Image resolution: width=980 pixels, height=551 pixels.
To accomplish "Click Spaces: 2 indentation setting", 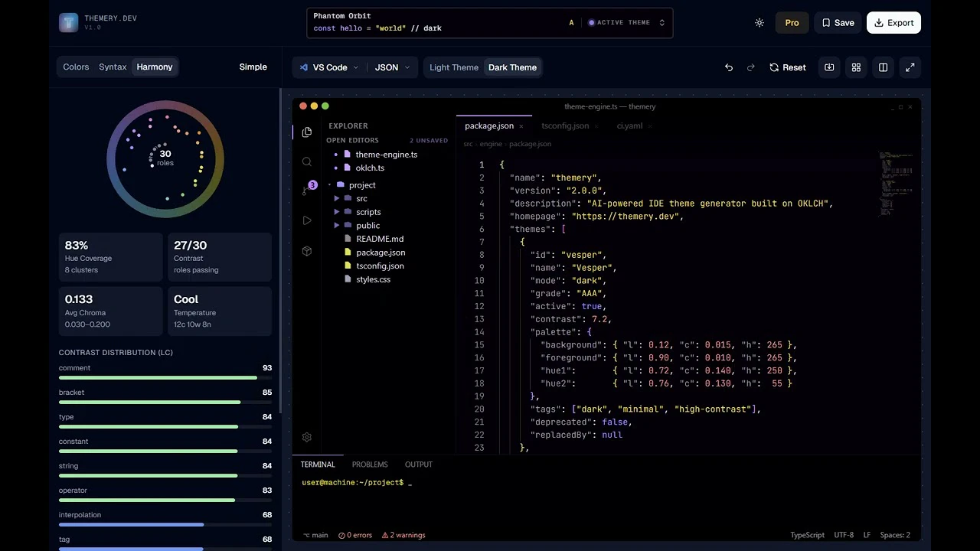I will [x=895, y=535].
